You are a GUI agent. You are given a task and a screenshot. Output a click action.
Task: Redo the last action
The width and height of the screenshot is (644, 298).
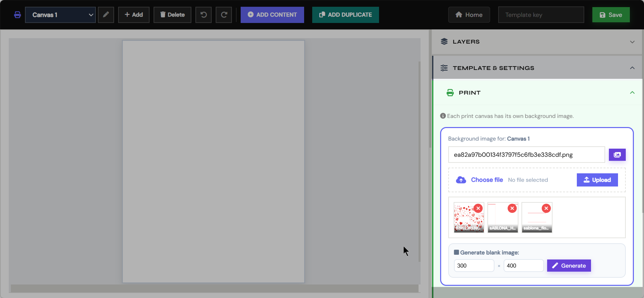(x=224, y=15)
